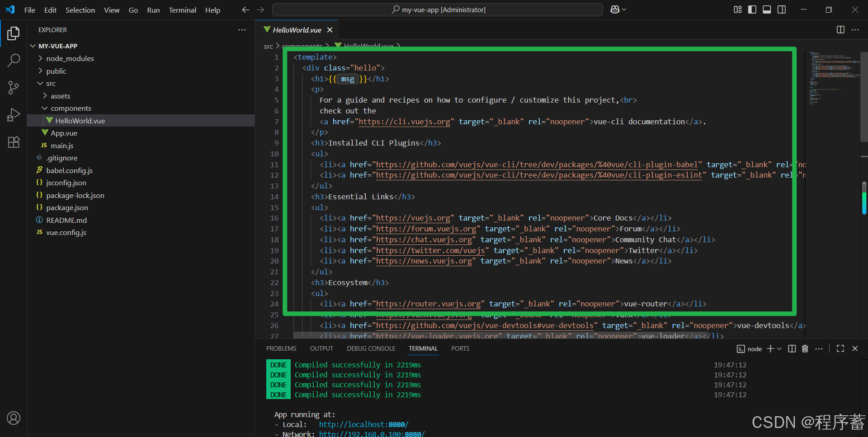Open Explorer Views and More Actions ellipsis
The height and width of the screenshot is (437, 868).
pyautogui.click(x=242, y=30)
